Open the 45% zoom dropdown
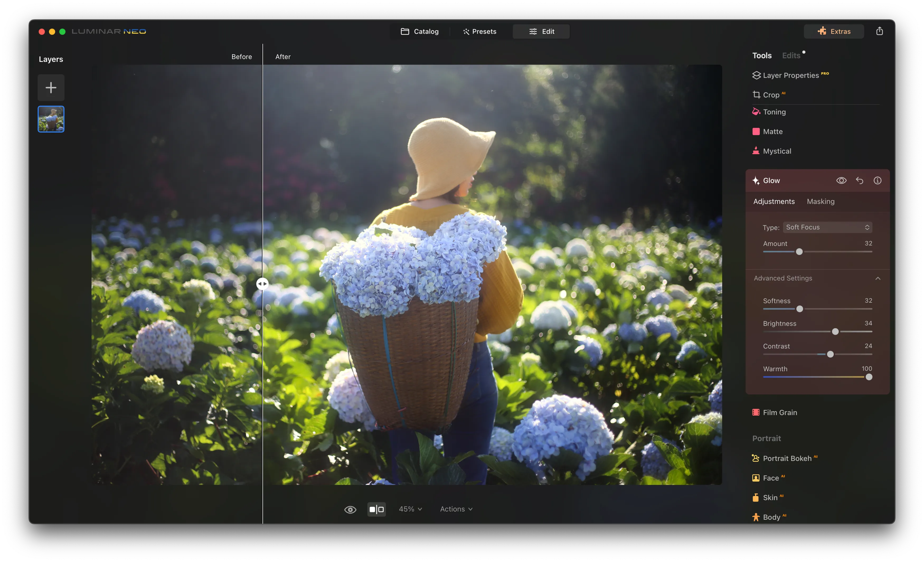924x562 pixels. pos(410,509)
